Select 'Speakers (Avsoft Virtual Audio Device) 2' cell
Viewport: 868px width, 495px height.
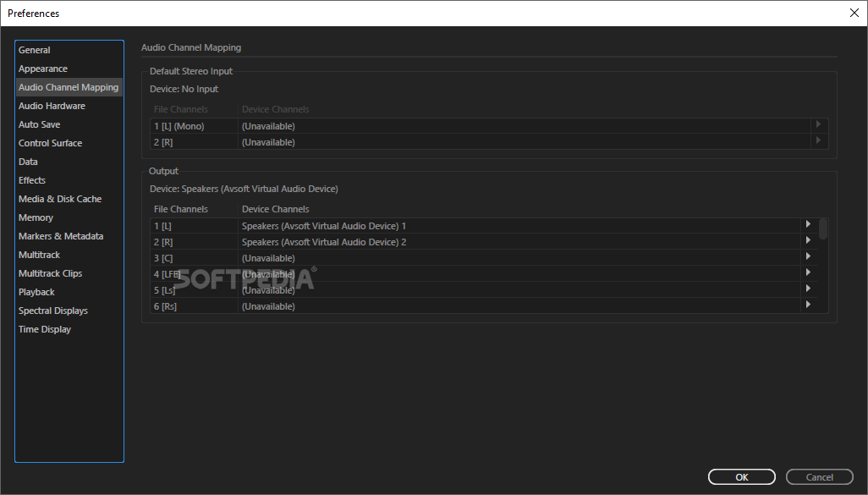(519, 242)
